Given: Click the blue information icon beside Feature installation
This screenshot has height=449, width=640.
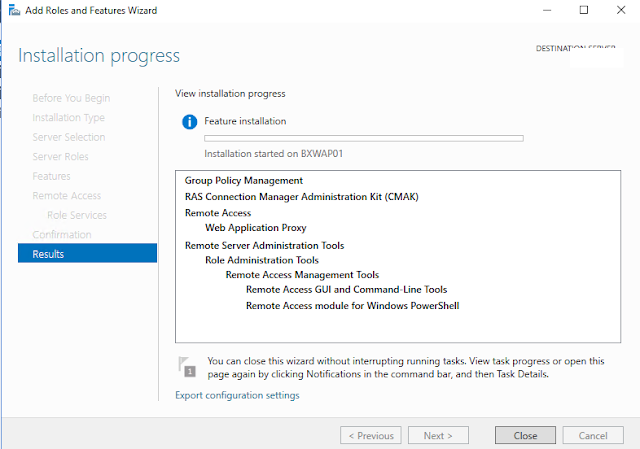Looking at the screenshot, I should tap(189, 122).
